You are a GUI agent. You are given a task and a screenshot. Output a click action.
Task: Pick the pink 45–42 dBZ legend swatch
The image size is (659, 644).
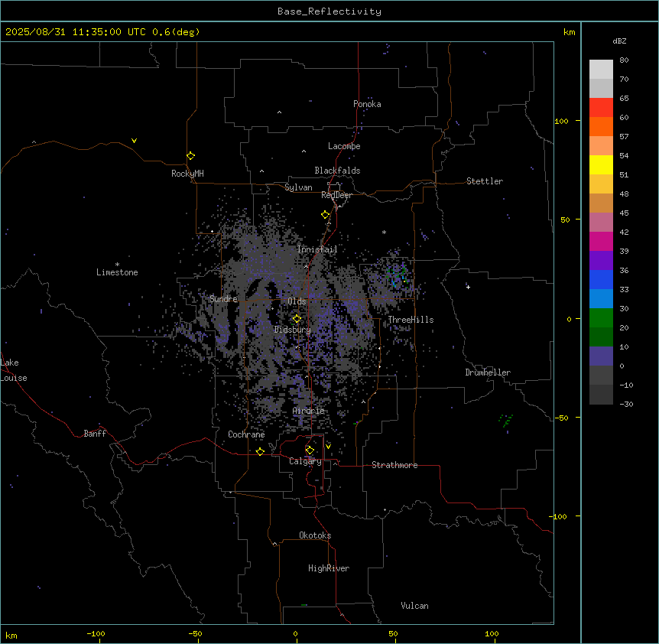601,223
